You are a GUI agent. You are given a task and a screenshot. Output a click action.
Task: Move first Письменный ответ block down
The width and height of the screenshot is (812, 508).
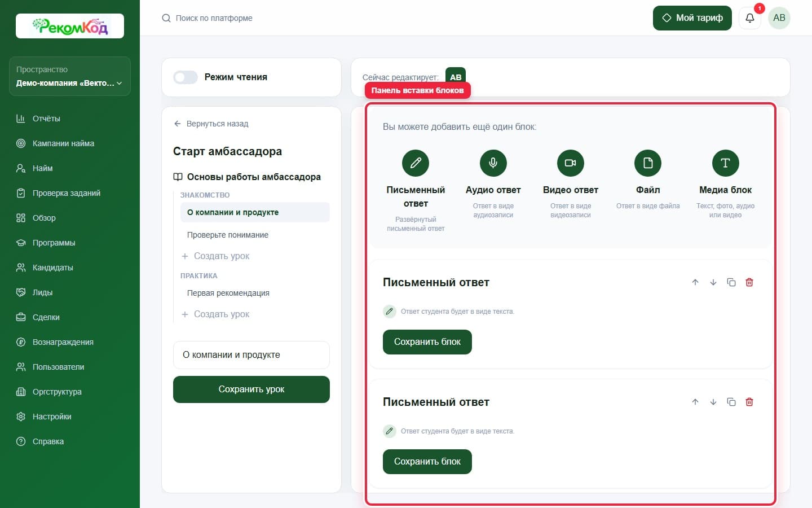pyautogui.click(x=713, y=282)
